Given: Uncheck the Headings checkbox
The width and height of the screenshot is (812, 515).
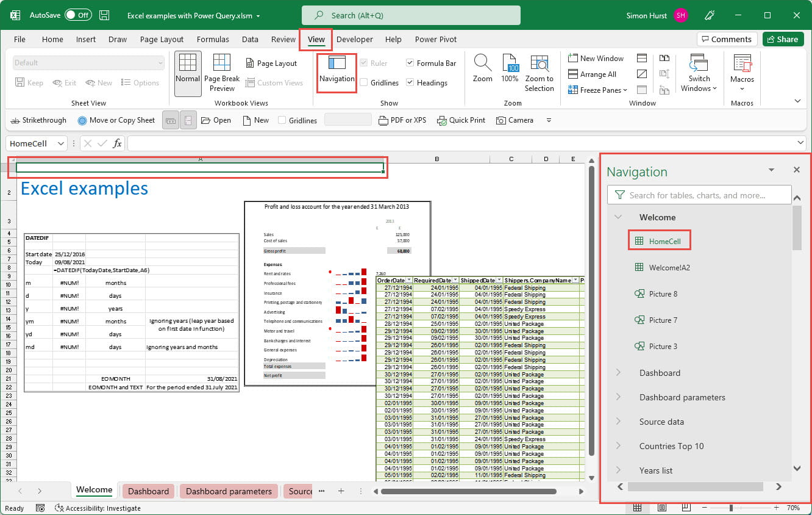Looking at the screenshot, I should coord(410,83).
